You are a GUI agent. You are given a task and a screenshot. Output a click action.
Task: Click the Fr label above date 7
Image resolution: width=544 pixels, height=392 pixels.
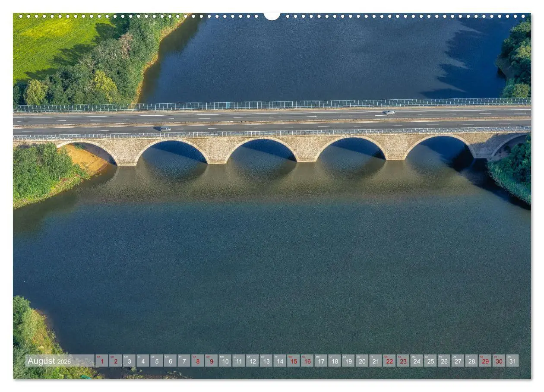(x=181, y=357)
